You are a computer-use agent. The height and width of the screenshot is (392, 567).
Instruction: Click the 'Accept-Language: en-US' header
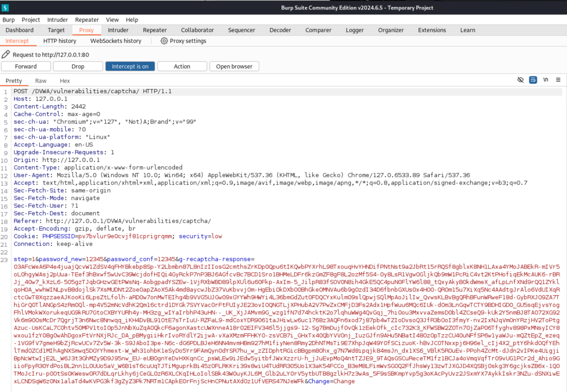[x=53, y=145]
